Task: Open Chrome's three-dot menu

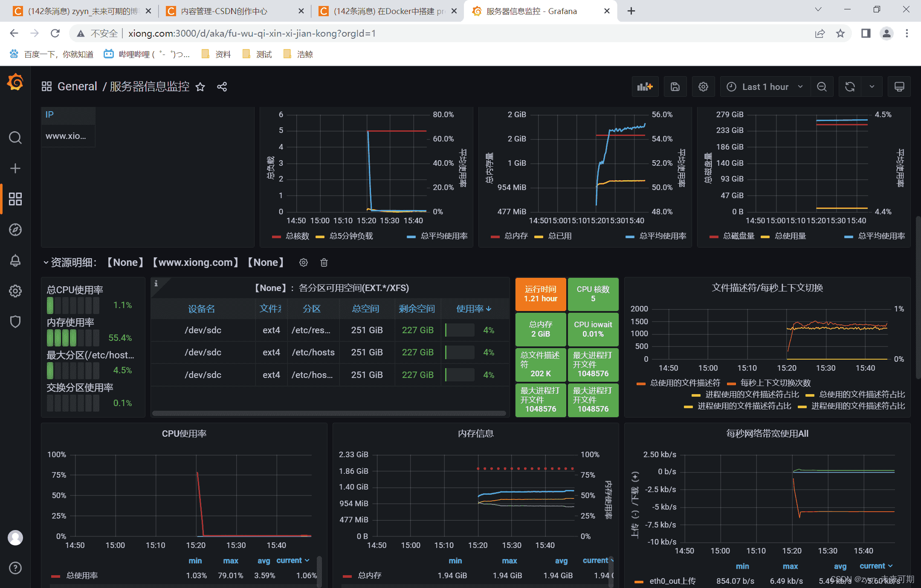Action: [907, 33]
